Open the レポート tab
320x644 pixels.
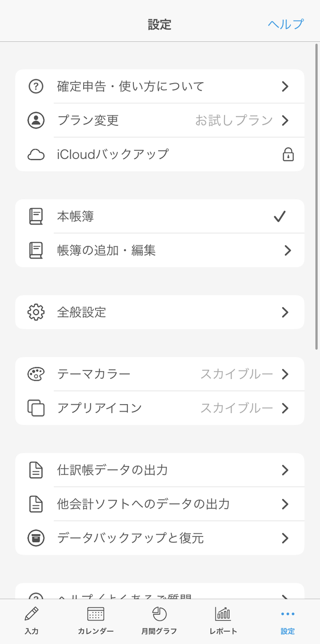pyautogui.click(x=223, y=621)
